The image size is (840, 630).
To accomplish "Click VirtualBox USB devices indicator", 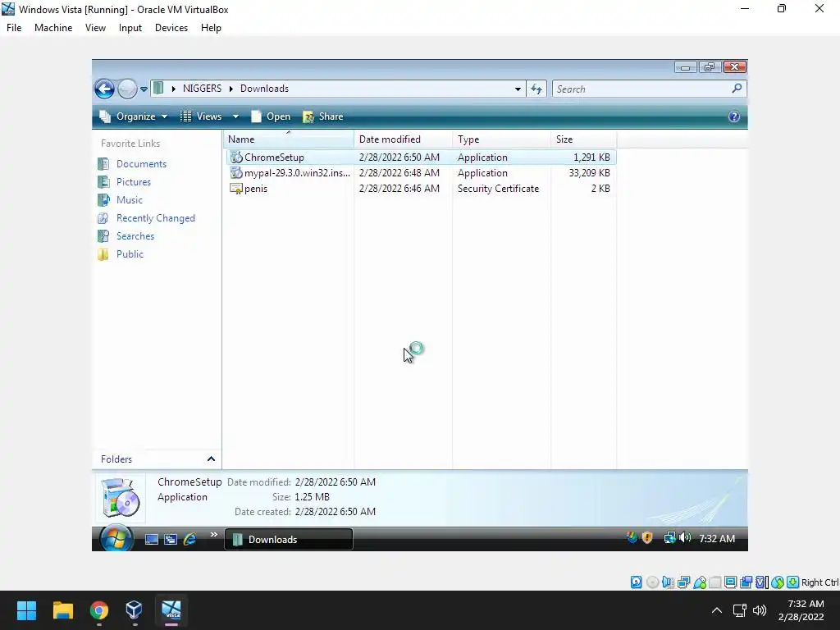I will coord(700,582).
